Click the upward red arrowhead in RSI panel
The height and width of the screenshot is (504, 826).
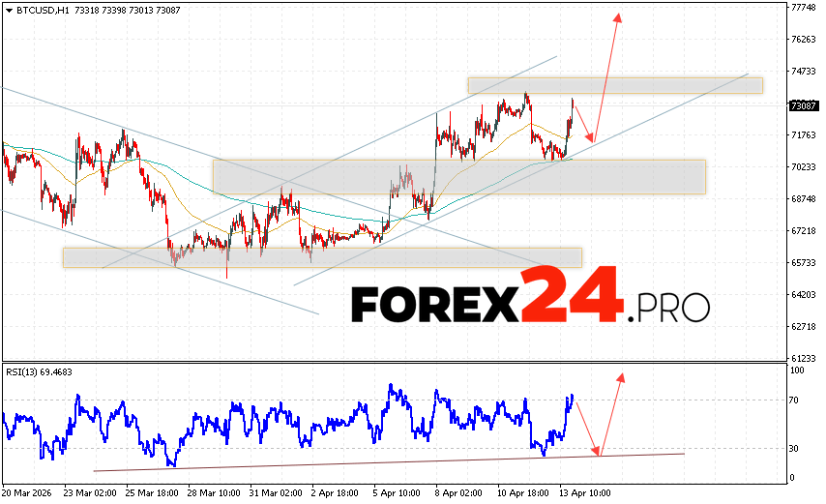[620, 377]
